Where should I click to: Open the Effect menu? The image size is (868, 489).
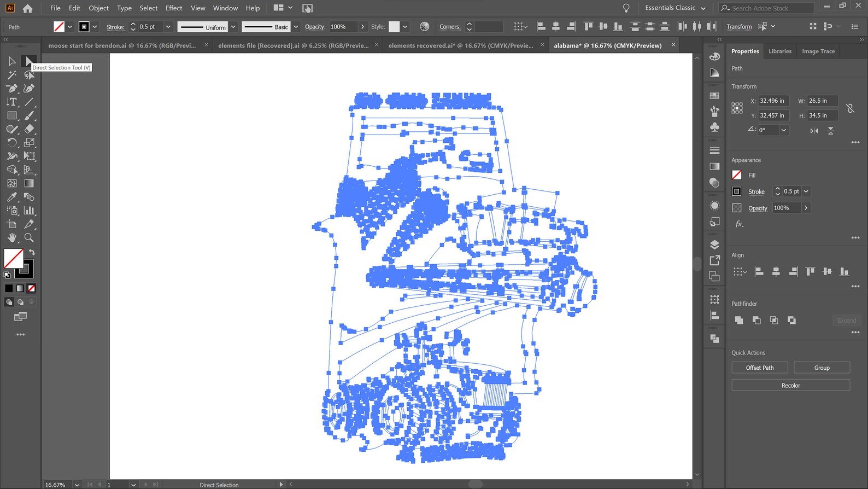[x=174, y=8]
